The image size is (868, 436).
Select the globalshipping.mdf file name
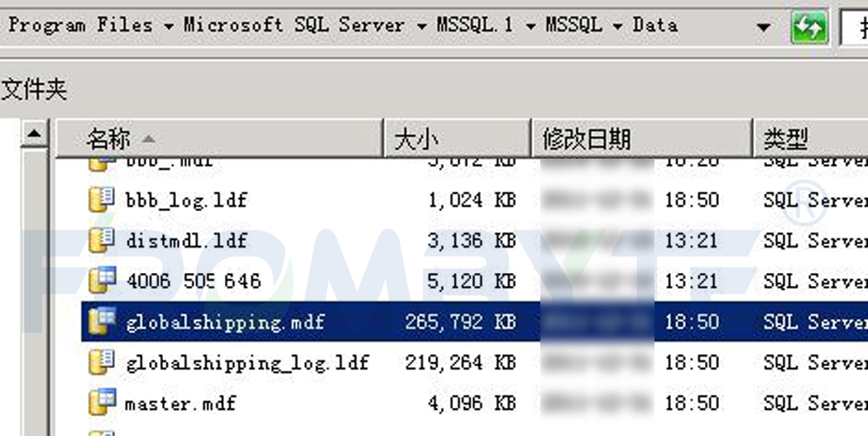pos(226,322)
